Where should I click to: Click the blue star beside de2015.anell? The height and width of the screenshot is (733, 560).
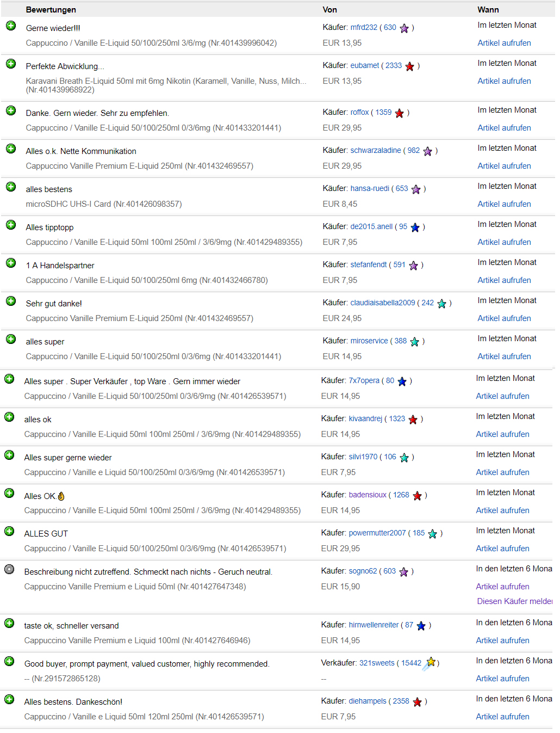click(415, 227)
